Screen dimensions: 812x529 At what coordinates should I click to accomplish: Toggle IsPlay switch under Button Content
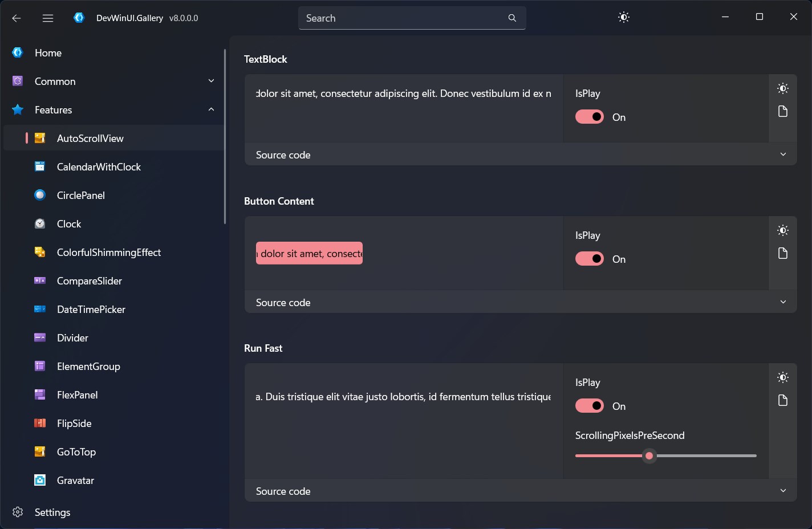[x=590, y=259]
